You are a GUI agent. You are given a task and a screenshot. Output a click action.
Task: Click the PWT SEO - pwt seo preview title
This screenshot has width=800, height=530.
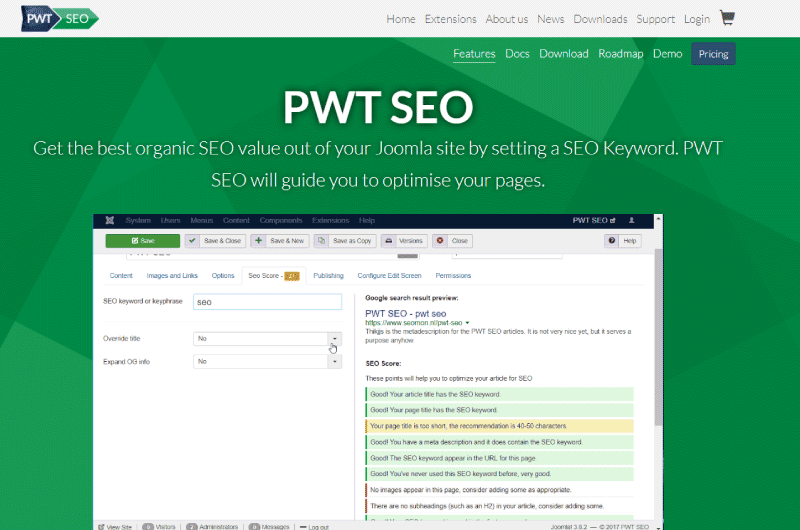click(x=406, y=313)
